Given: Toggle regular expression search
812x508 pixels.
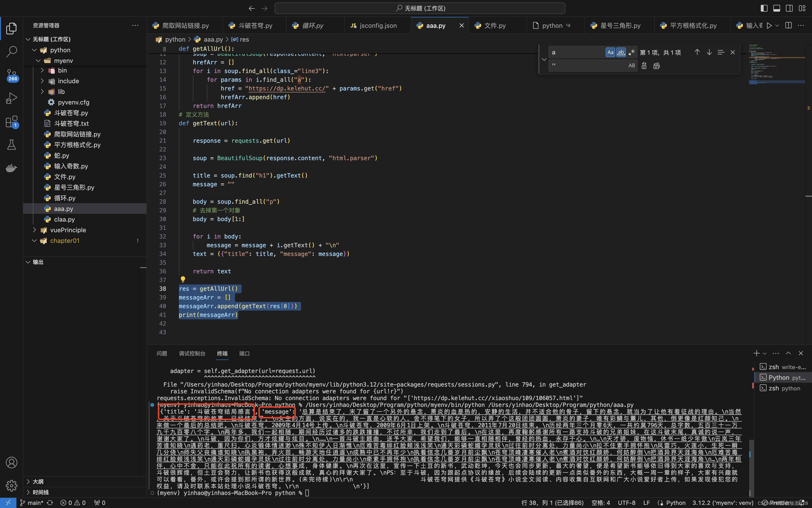Looking at the screenshot, I should pos(632,52).
